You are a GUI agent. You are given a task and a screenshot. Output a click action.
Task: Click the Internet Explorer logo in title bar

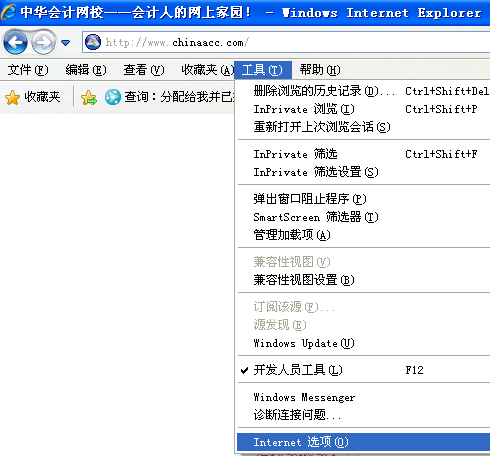pos(8,12)
